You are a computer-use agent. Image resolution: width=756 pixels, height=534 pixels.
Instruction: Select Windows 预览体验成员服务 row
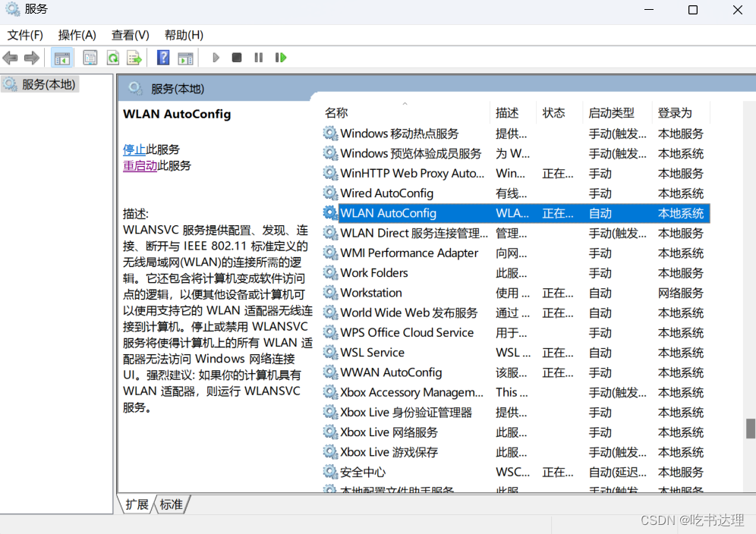[x=516, y=153]
